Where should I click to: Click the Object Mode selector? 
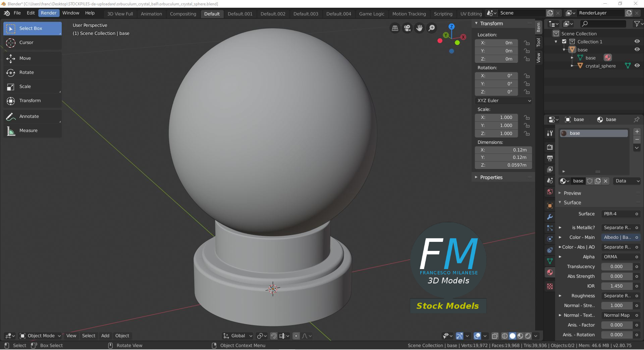point(40,336)
